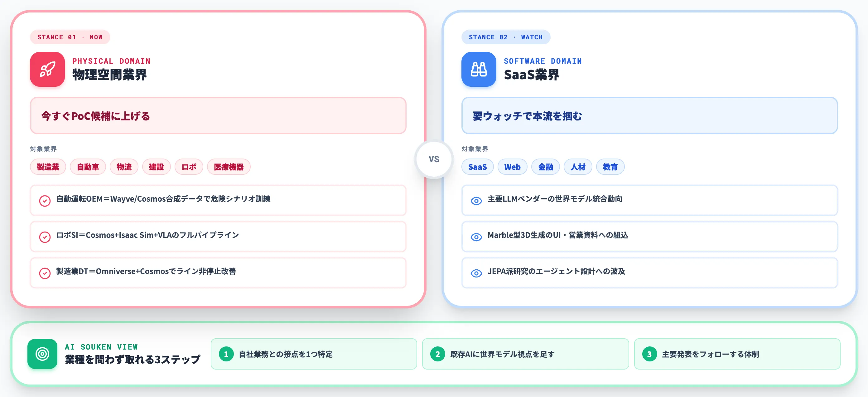Click check-circle icon beside 製造業DT row
The width and height of the screenshot is (868, 397).
click(45, 273)
